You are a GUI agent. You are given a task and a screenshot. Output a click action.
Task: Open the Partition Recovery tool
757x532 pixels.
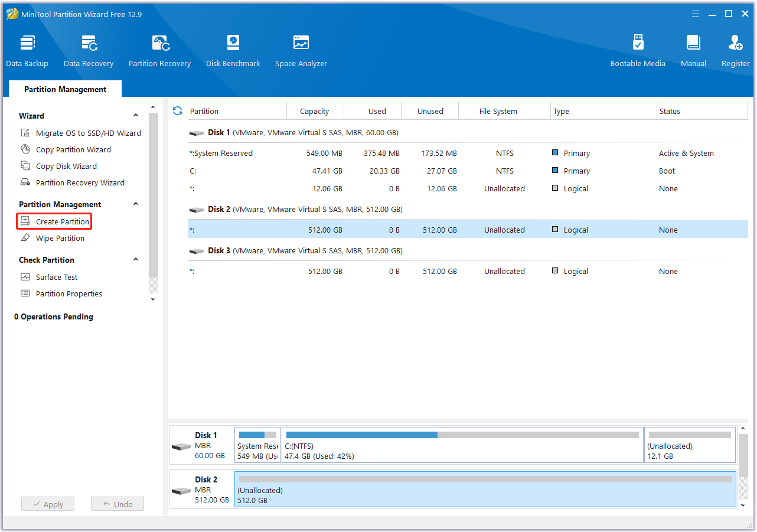159,51
